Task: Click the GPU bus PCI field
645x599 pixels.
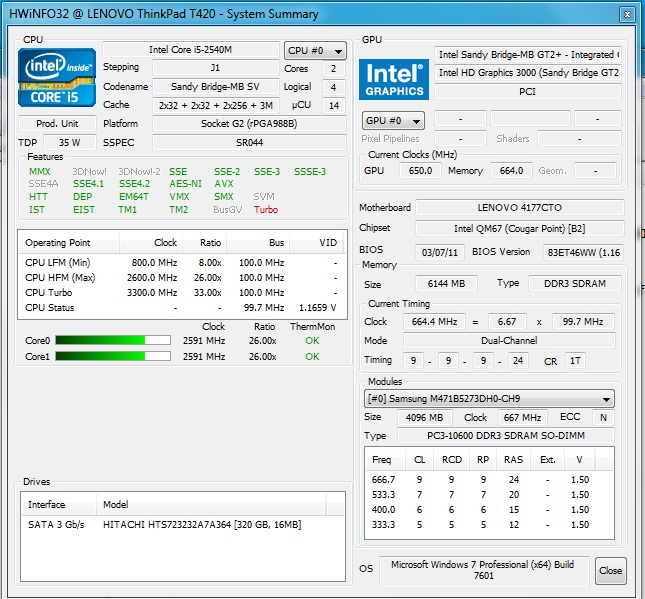Action: (x=528, y=91)
